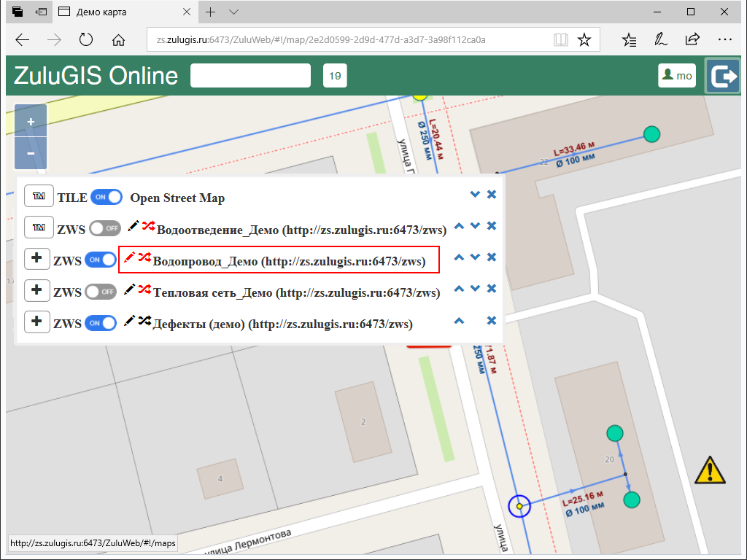Click the user button labeled mo
This screenshot has width=747, height=560.
676,76
